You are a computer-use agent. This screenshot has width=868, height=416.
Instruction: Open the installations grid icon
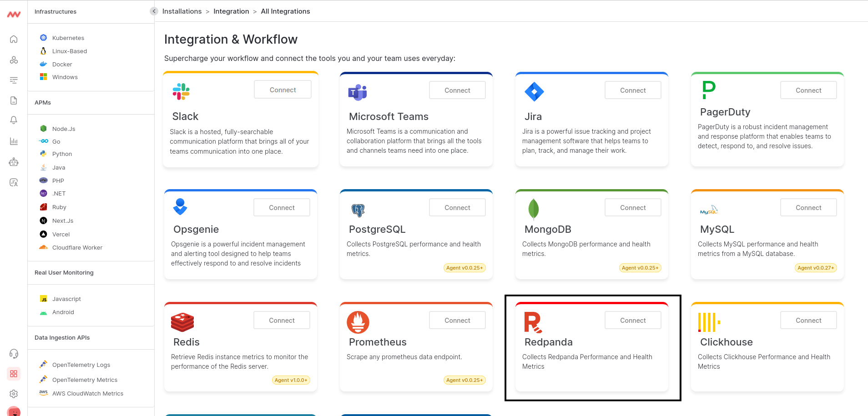14,374
